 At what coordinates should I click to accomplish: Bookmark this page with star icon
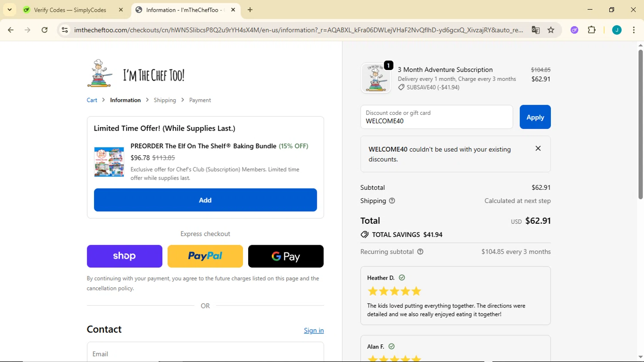pos(551,30)
